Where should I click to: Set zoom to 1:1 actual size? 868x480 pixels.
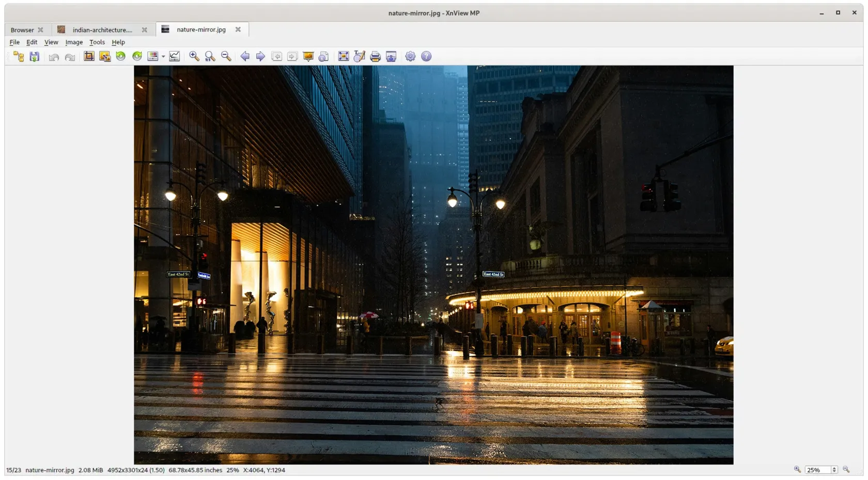click(210, 57)
